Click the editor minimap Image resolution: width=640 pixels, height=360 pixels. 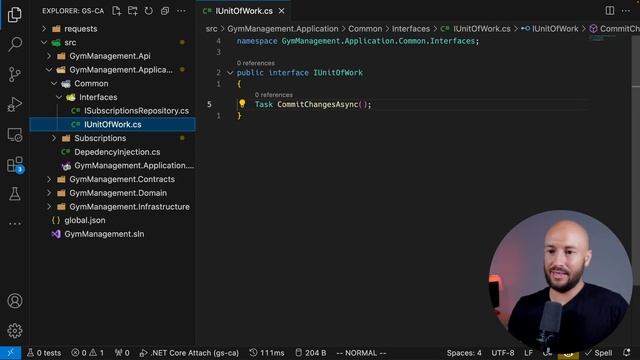603,38
